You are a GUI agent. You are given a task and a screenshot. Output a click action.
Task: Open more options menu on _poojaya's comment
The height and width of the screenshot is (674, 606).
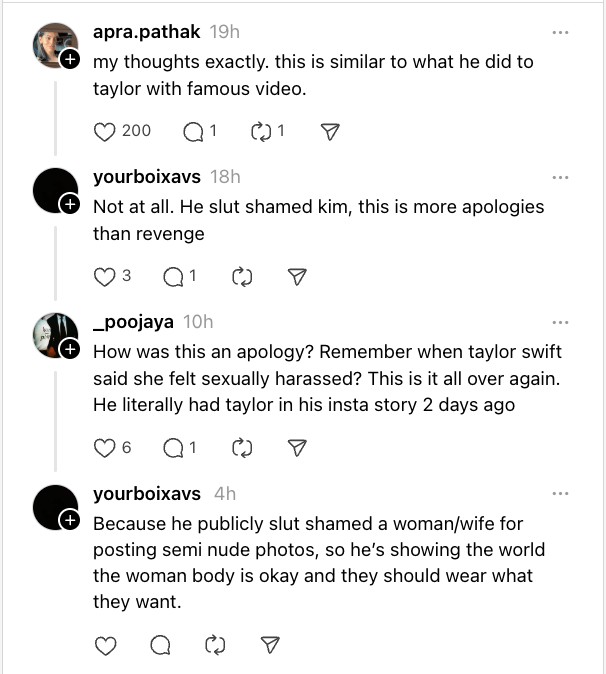pyautogui.click(x=560, y=322)
